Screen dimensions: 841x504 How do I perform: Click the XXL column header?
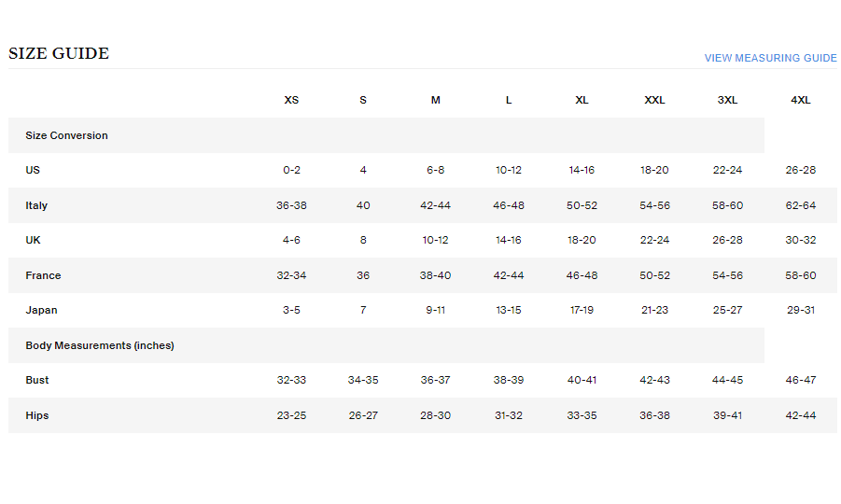point(654,100)
